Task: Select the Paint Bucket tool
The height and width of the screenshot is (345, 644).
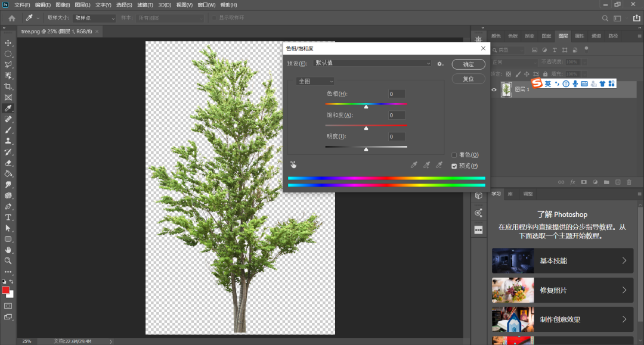Action: [x=8, y=173]
